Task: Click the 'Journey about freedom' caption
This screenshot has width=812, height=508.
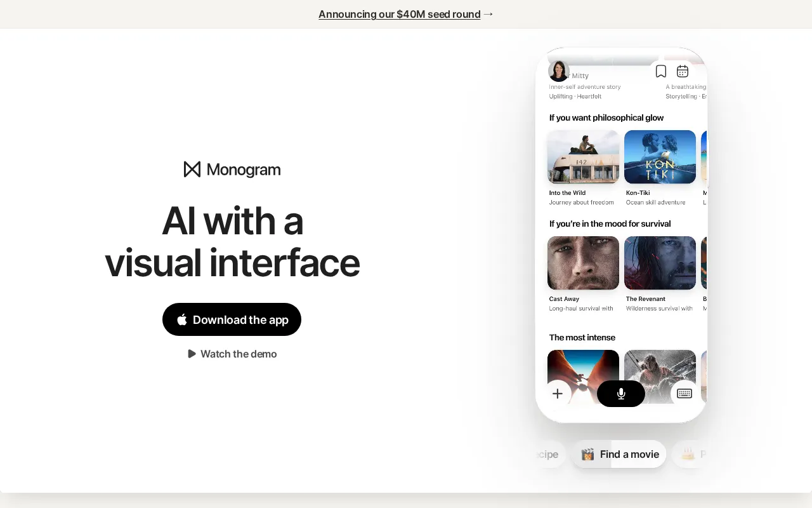Action: tap(582, 203)
